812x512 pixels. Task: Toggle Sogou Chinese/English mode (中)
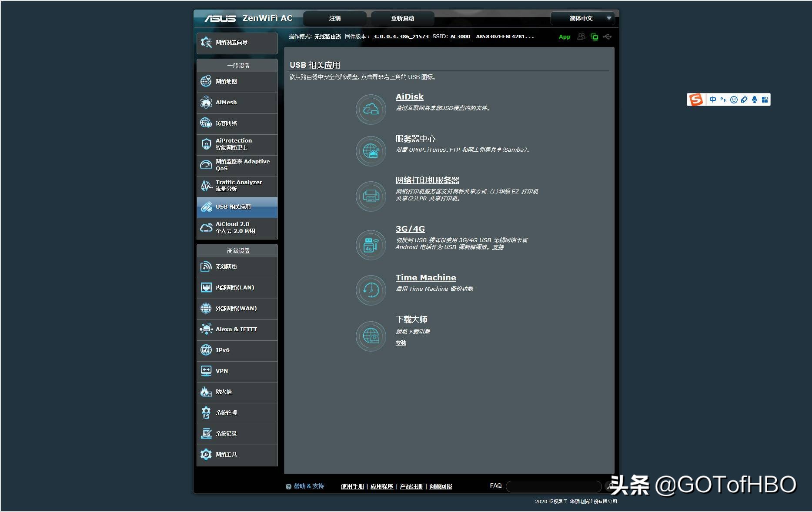713,100
